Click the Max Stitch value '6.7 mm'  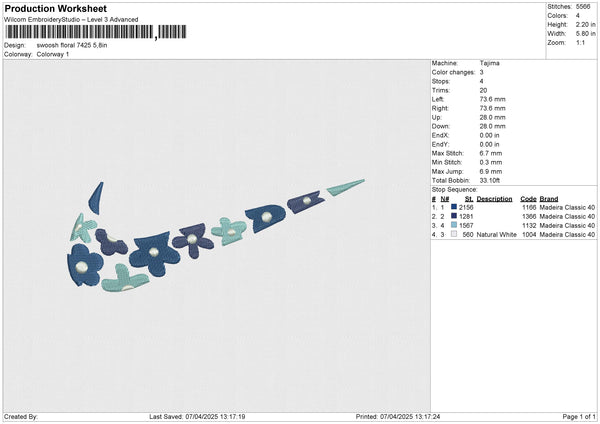click(491, 153)
